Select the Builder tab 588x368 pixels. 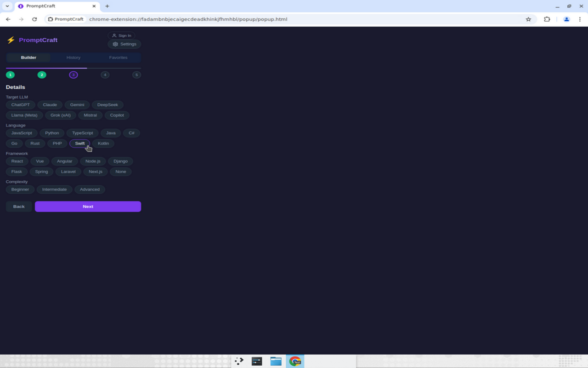tap(28, 57)
